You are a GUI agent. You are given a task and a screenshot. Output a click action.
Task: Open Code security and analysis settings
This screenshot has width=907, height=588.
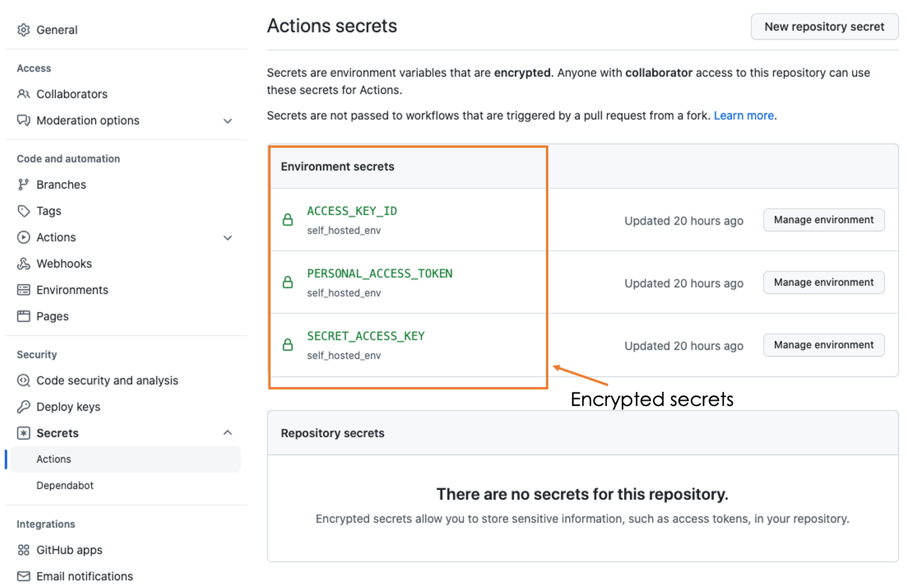click(107, 381)
